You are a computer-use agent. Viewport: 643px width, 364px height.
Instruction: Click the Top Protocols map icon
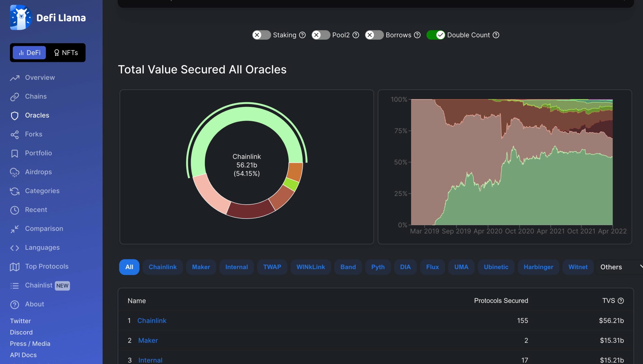(15, 267)
